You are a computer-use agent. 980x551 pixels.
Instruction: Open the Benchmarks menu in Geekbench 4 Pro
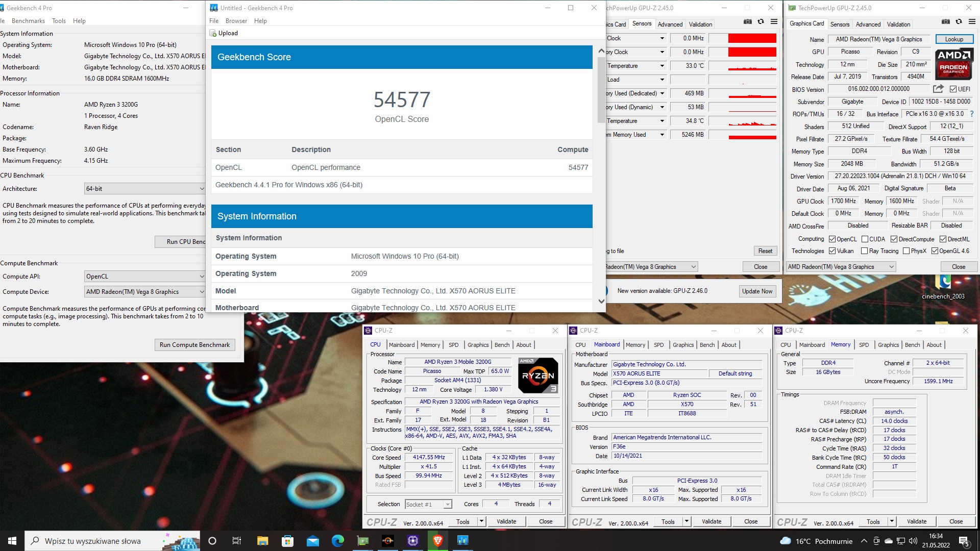coord(28,21)
